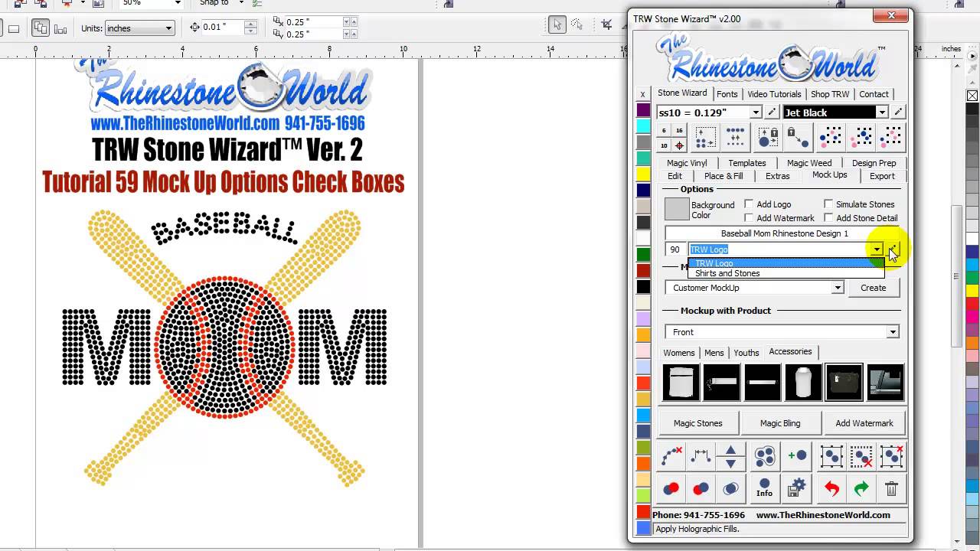980x551 pixels.
Task: Click the green redo arrow
Action: point(861,488)
